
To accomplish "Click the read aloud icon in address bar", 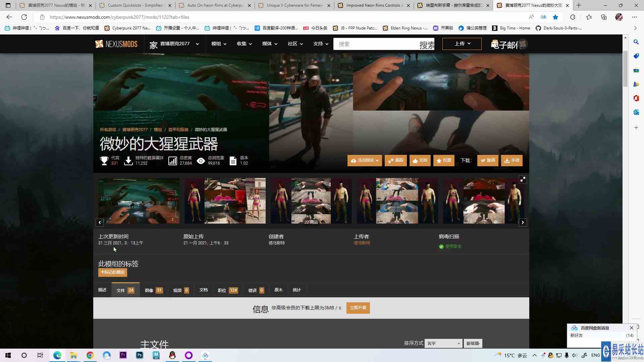I will 531,17.
